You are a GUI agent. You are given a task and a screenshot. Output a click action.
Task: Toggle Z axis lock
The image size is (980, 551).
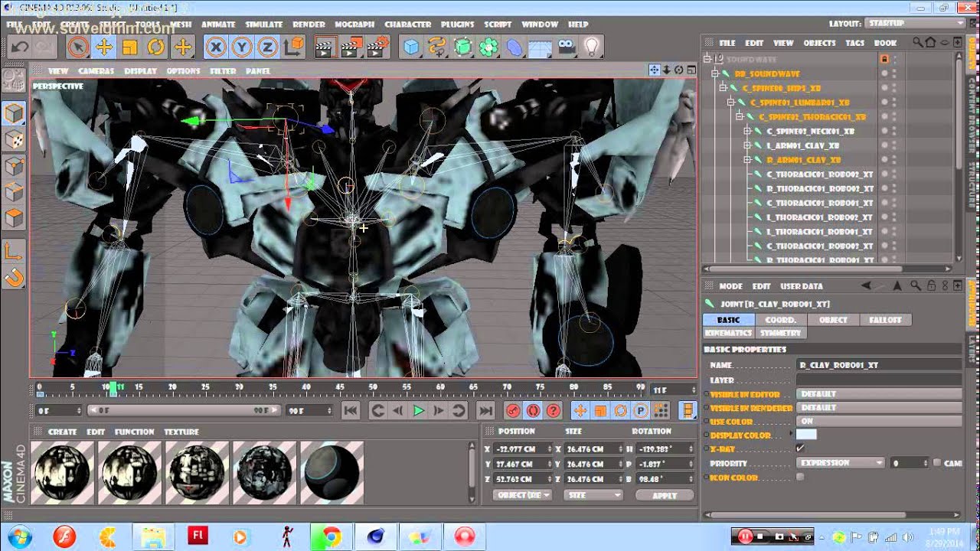coord(267,47)
